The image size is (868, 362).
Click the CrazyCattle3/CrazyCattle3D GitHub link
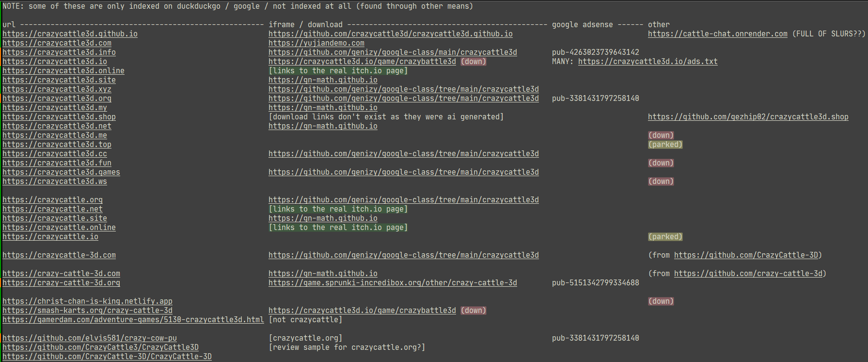point(100,347)
